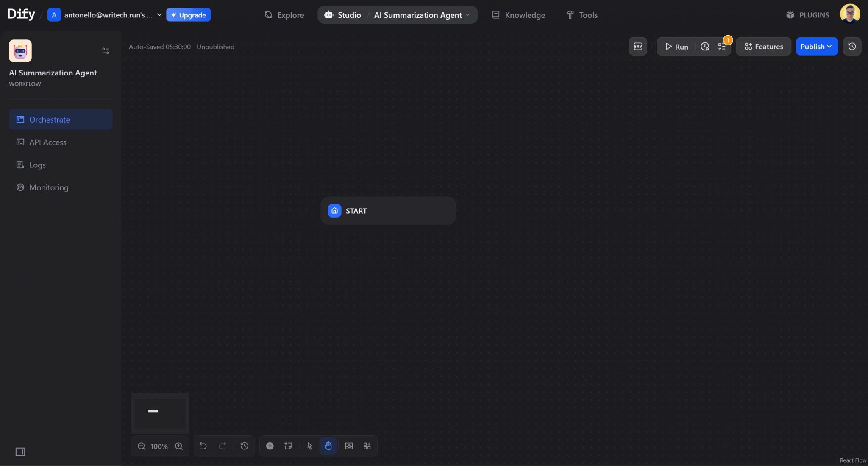Open the workflow version history icon
The image size is (868, 466).
tap(852, 46)
